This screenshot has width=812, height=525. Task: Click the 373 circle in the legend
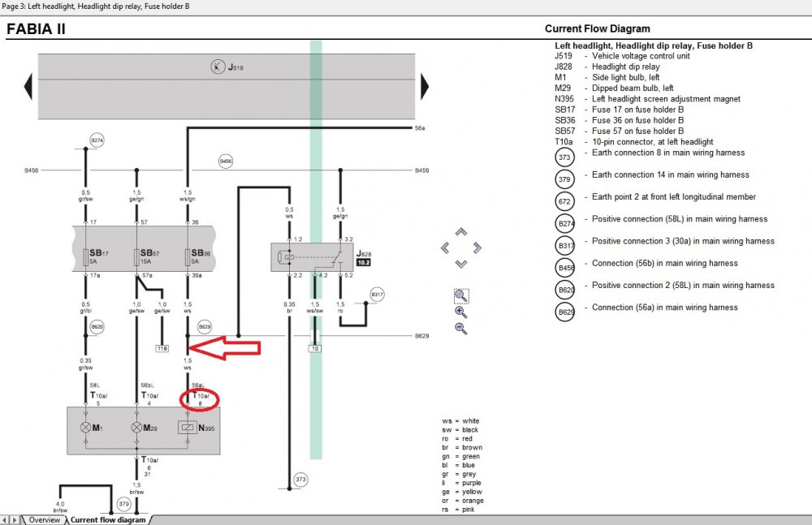pos(564,157)
